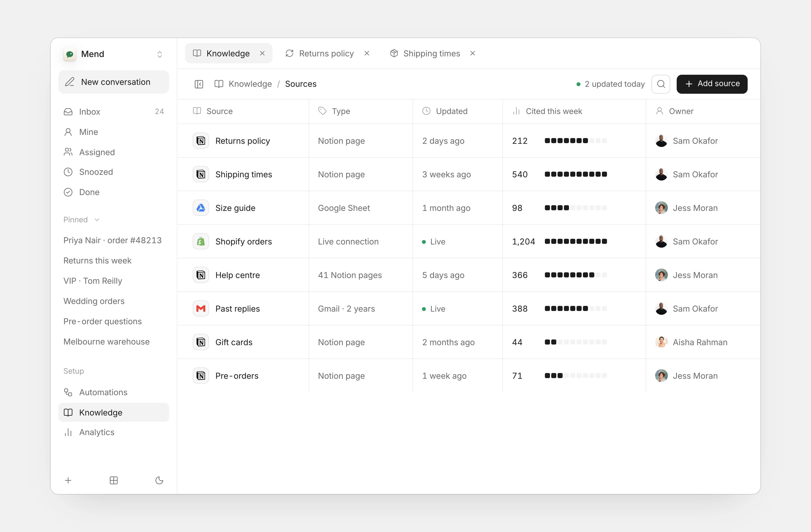The image size is (811, 532).
Task: Click the Add source button
Action: 712,84
